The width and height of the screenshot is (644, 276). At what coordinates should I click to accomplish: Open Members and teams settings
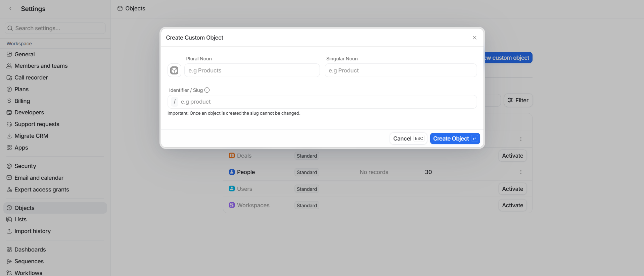point(41,66)
